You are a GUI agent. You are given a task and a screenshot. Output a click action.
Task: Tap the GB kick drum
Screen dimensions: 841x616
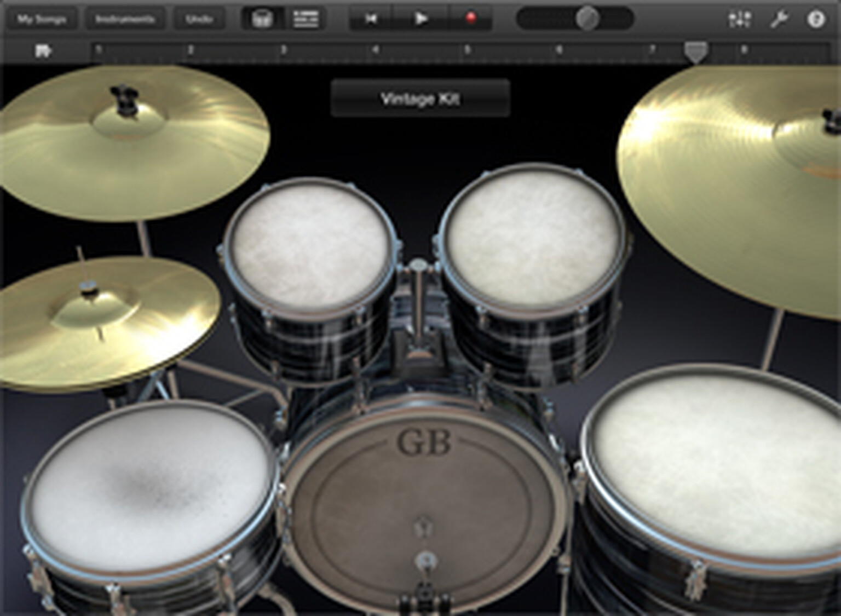(x=424, y=509)
